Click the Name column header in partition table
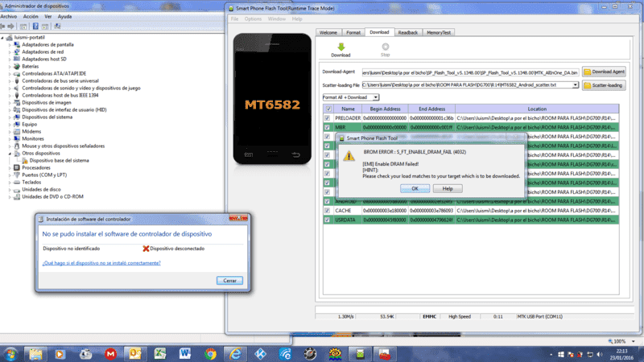 click(348, 109)
